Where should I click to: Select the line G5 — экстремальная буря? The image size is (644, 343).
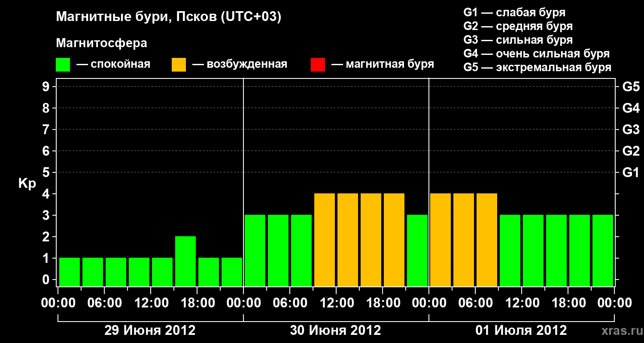[x=538, y=67]
